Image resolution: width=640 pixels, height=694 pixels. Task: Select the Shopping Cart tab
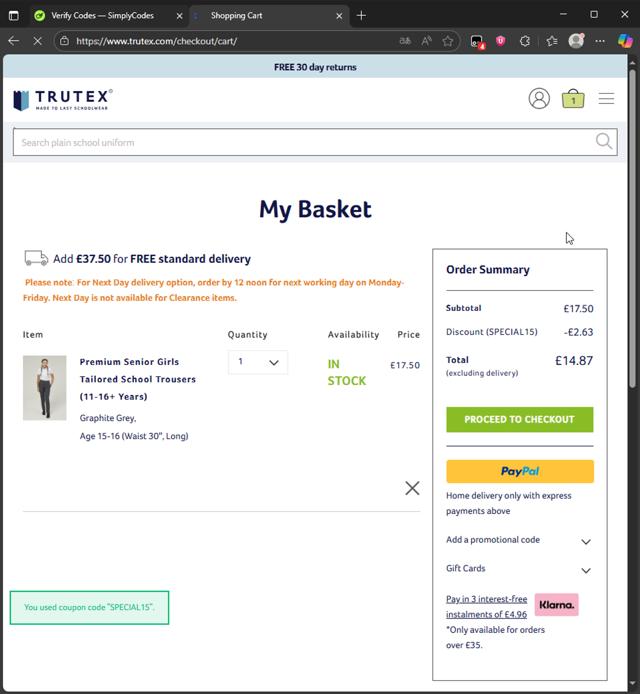269,15
